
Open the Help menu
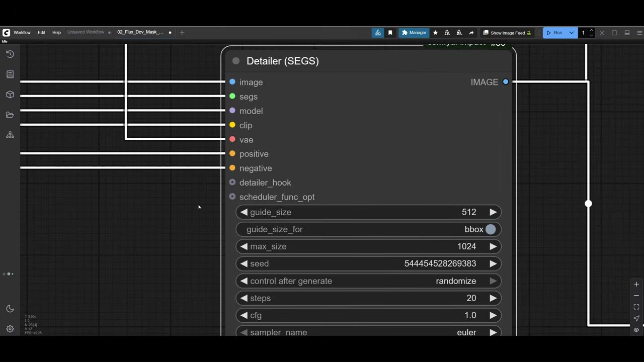[x=56, y=33]
